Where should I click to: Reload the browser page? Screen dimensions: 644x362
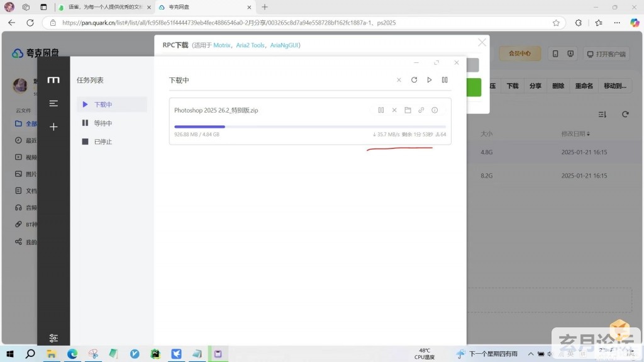pos(30,23)
